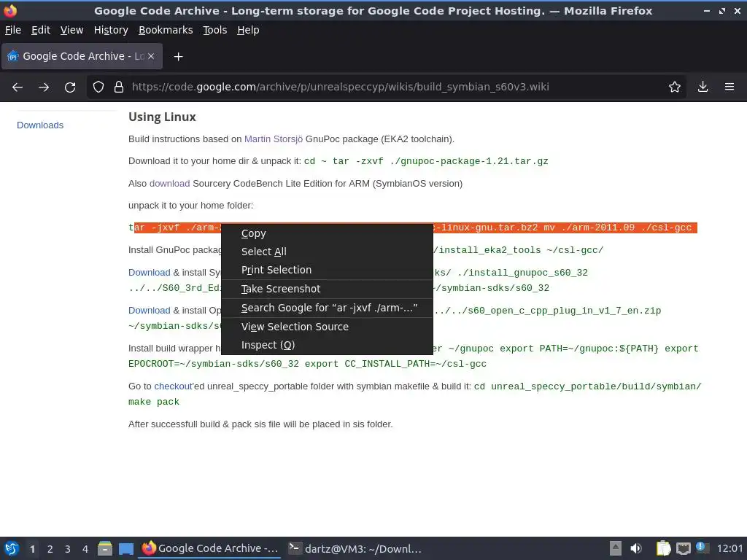Switch to workspace 3

click(68, 549)
